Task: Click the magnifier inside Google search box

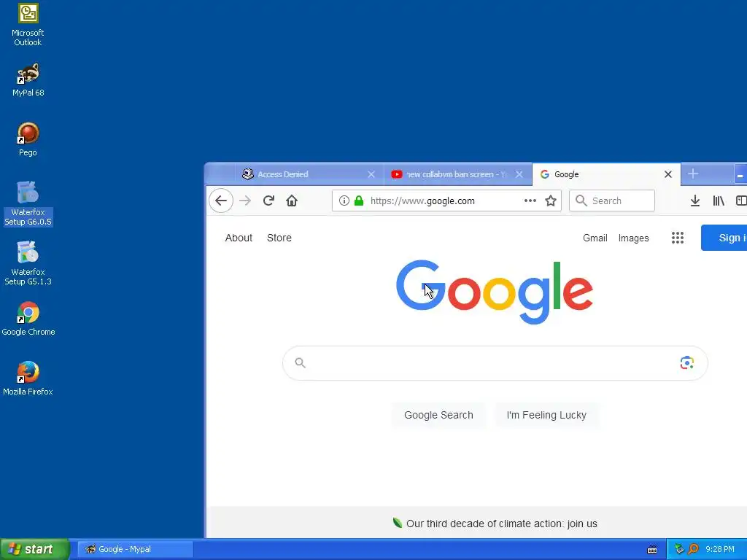Action: 300,363
